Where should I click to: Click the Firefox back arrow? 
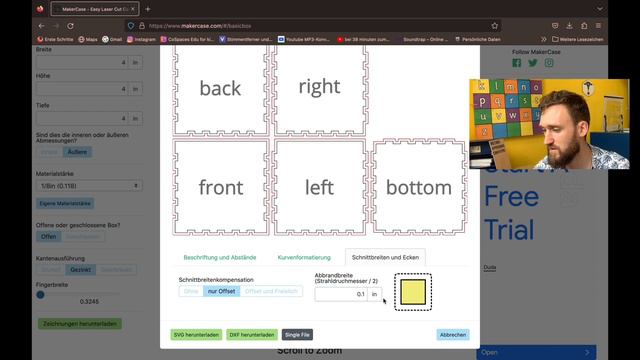coord(42,26)
